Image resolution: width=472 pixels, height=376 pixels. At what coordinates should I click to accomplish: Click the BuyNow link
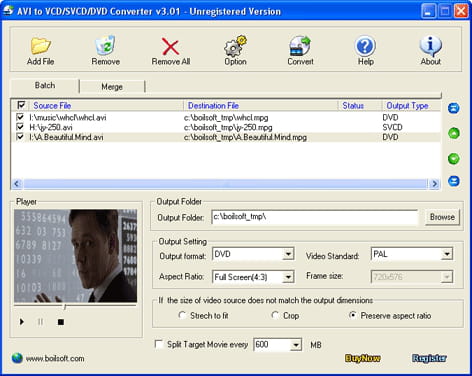pyautogui.click(x=362, y=358)
